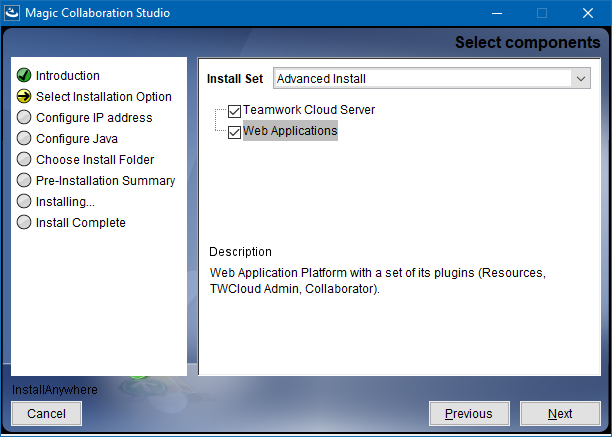Viewport: 612px width, 437px height.
Task: Cancel the installation
Action: [46, 413]
